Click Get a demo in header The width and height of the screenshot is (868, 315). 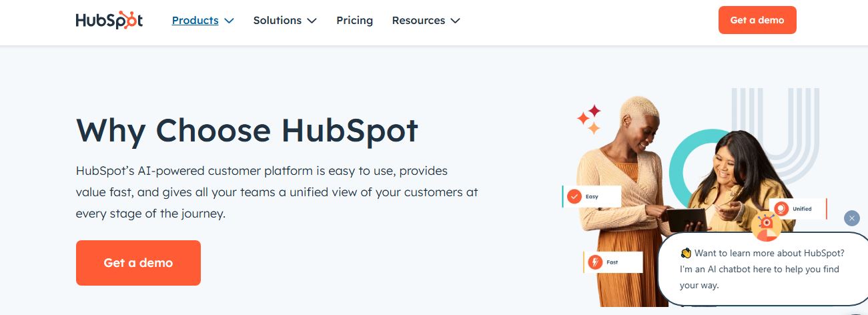[757, 20]
